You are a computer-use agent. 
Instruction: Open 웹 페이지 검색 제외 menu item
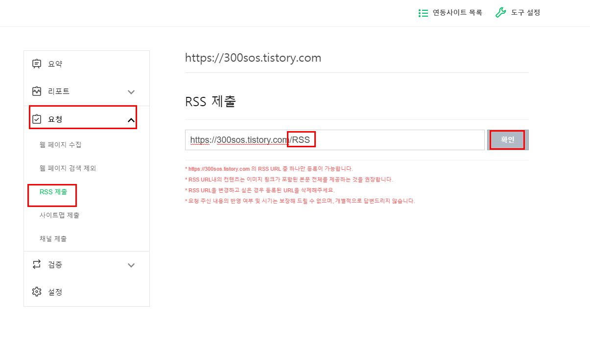click(68, 168)
